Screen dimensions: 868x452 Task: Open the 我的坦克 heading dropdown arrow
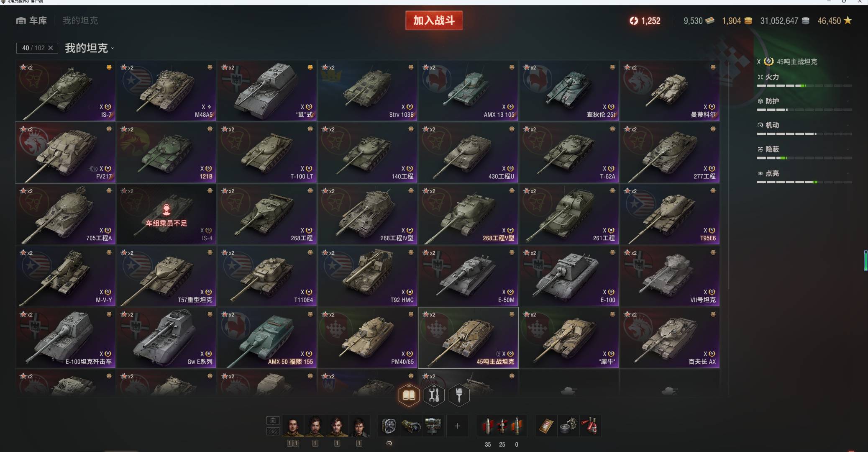112,49
